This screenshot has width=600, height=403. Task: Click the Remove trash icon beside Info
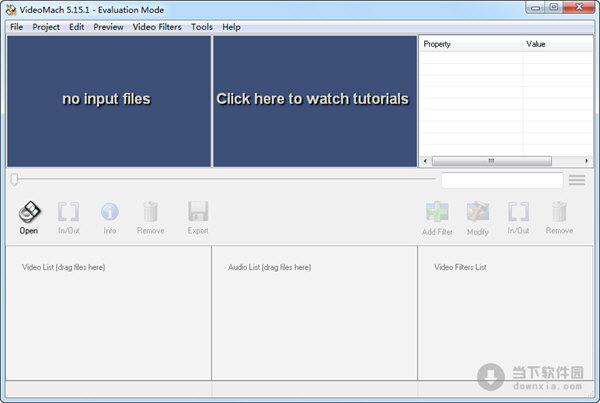click(150, 212)
